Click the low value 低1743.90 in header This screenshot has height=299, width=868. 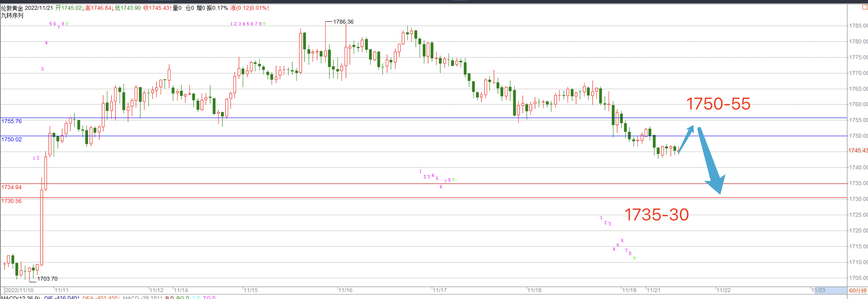tap(128, 8)
